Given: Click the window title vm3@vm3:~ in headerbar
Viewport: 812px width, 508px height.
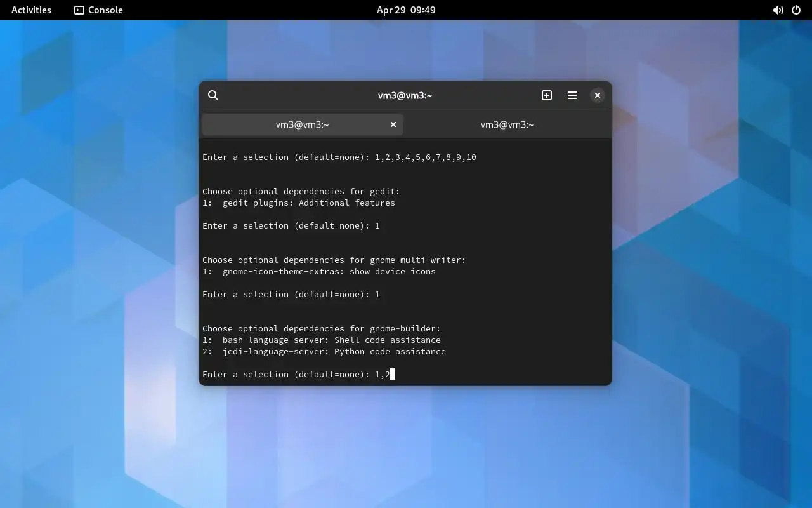Looking at the screenshot, I should 405,95.
